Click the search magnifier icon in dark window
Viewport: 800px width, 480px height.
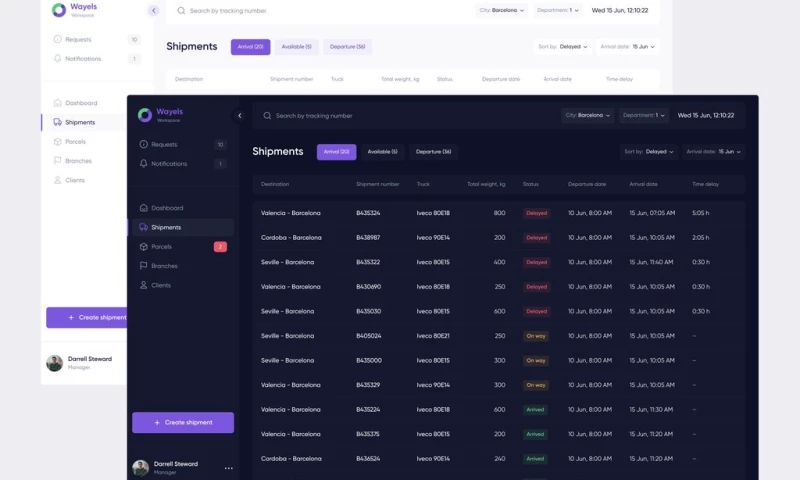[x=267, y=116]
